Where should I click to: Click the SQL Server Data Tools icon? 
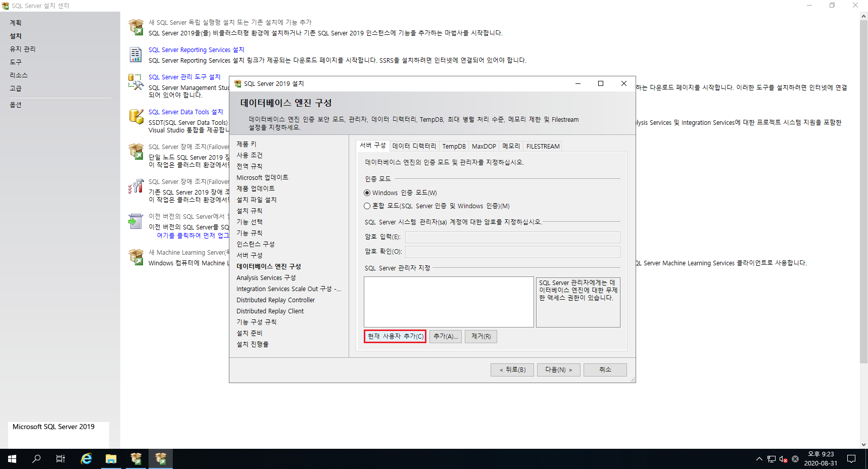pos(136,116)
